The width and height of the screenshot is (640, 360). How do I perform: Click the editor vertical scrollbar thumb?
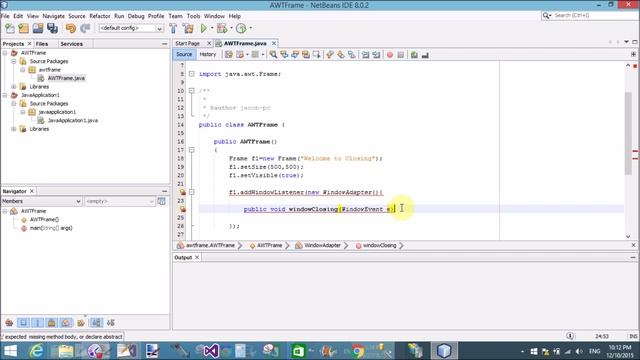(x=628, y=133)
